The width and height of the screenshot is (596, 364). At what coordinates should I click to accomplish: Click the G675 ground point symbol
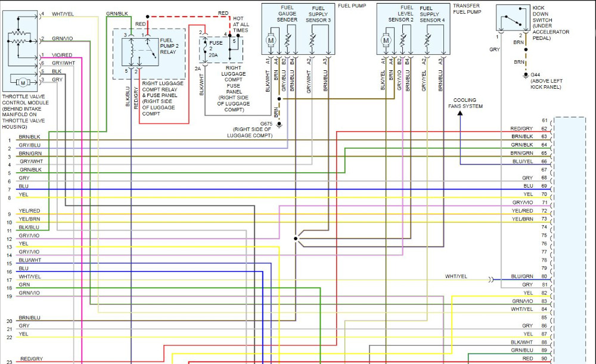280,125
